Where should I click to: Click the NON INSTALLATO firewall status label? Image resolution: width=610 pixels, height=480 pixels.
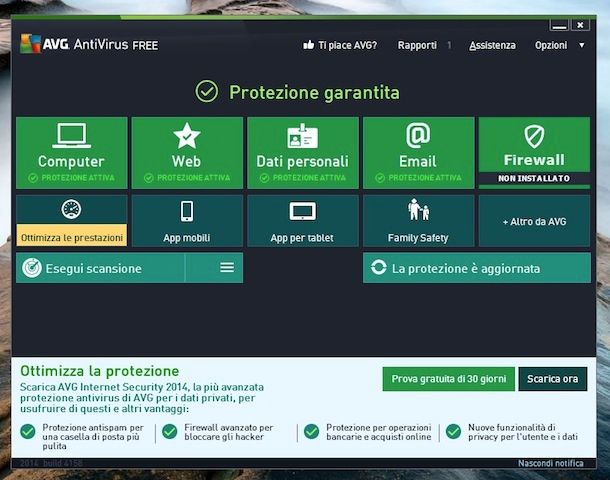[534, 179]
